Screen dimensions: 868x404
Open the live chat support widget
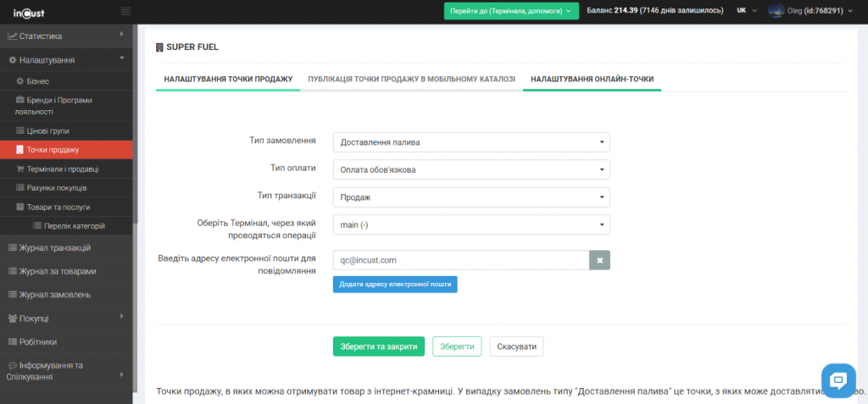pos(839,379)
